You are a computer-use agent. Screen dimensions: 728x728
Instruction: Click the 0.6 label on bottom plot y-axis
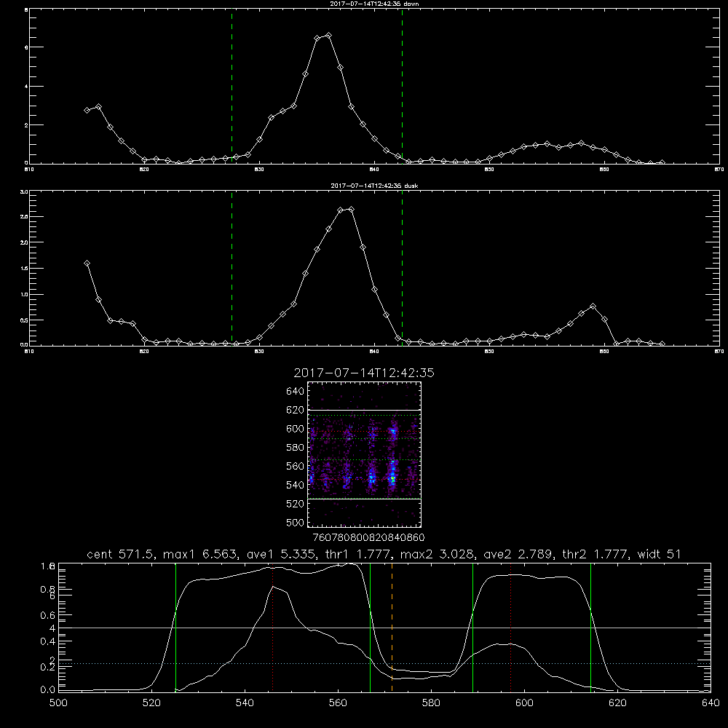tap(48, 615)
